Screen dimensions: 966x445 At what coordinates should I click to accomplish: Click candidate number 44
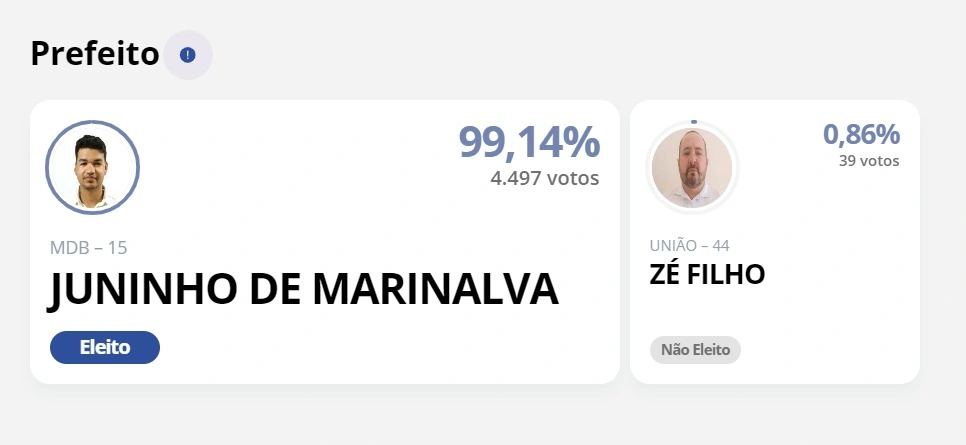721,245
